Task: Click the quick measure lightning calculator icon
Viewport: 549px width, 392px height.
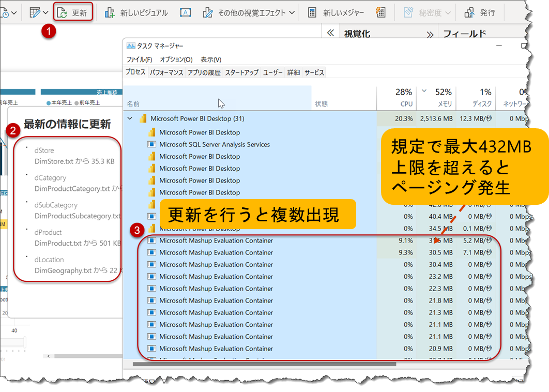Action: (380, 12)
